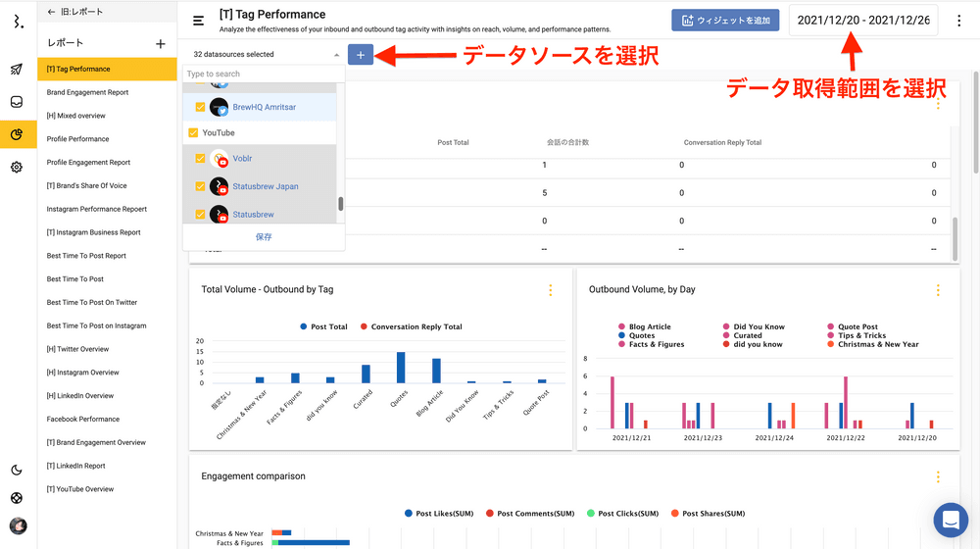Toggle Post Total legend color dot
The height and width of the screenshot is (549, 980).
[x=305, y=326]
